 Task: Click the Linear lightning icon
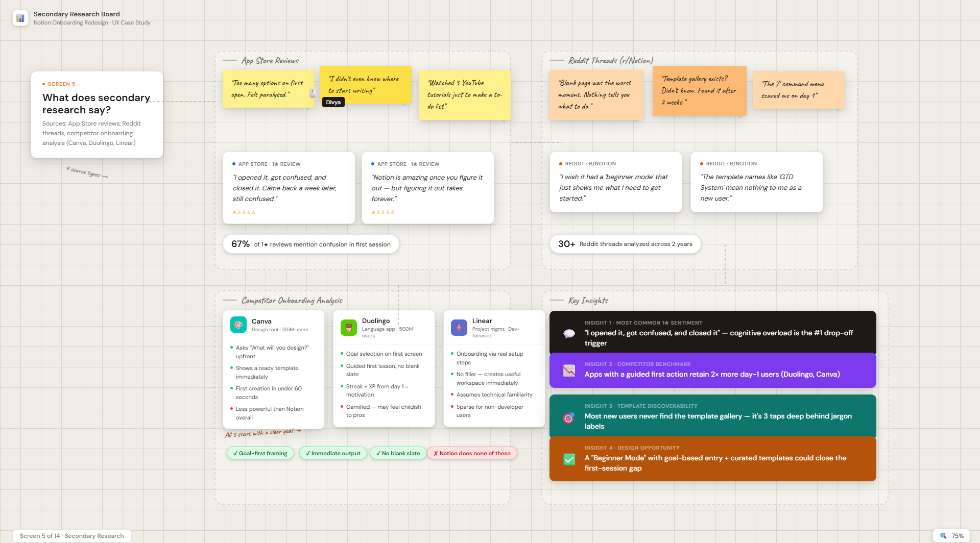[x=459, y=328]
